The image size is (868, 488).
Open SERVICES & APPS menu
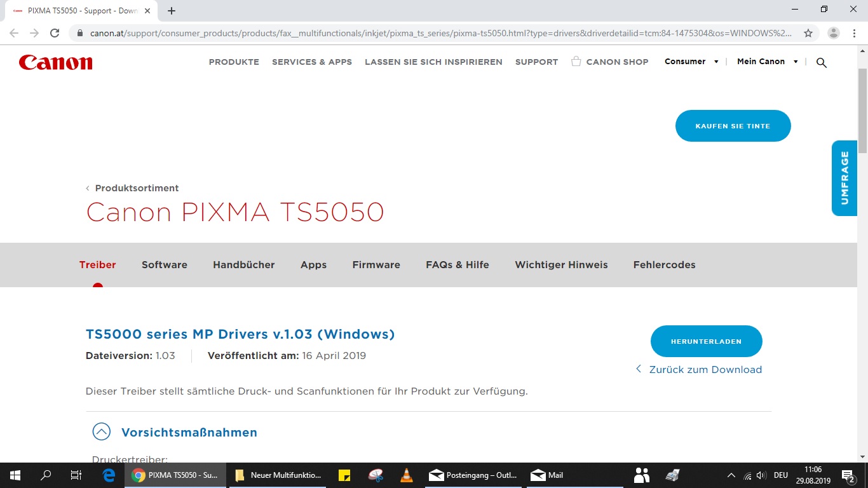[312, 62]
